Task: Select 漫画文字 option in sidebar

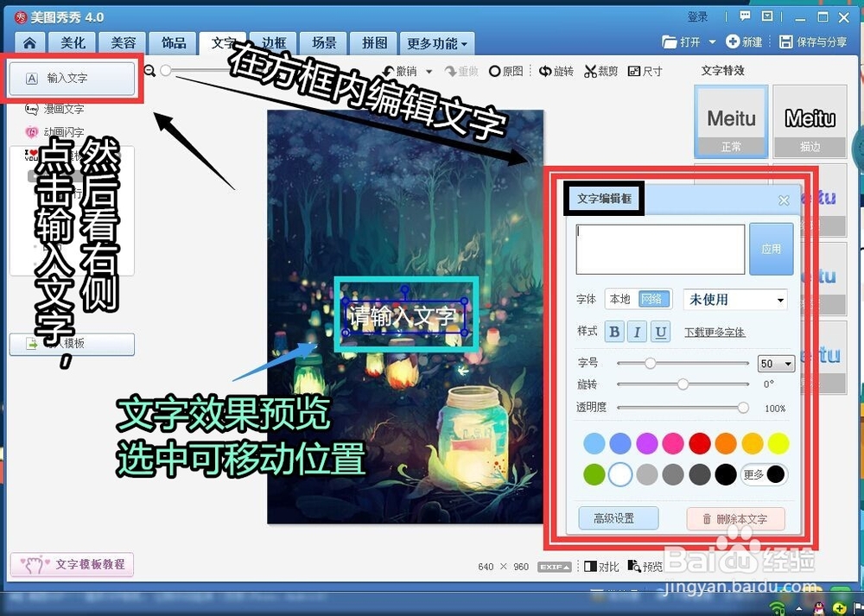Action: tap(54, 109)
